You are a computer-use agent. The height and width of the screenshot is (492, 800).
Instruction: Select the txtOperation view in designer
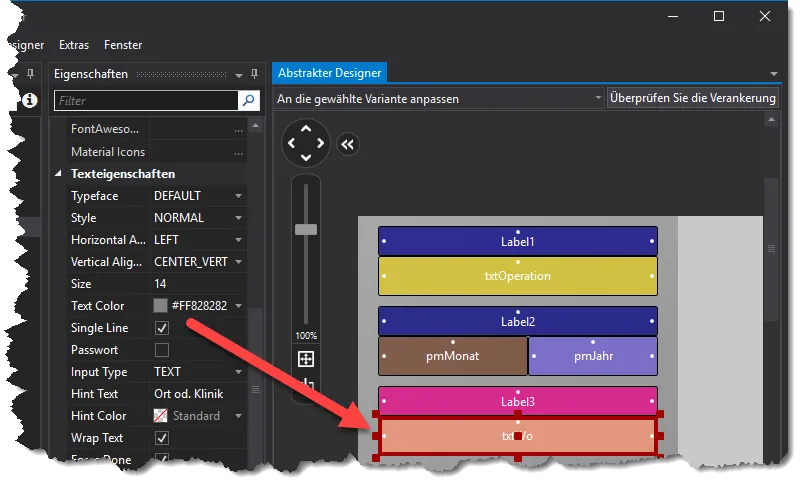click(518, 276)
